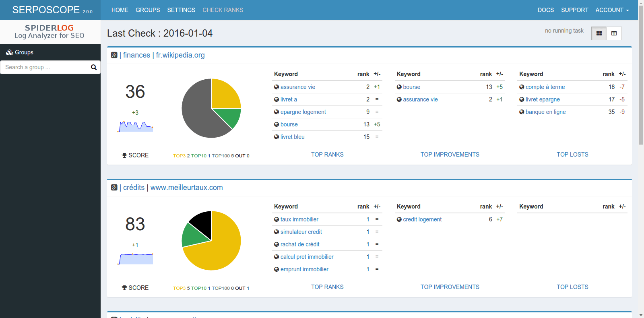Click globe icon beside credit logement
Image resolution: width=644 pixels, height=318 pixels.
click(x=399, y=219)
